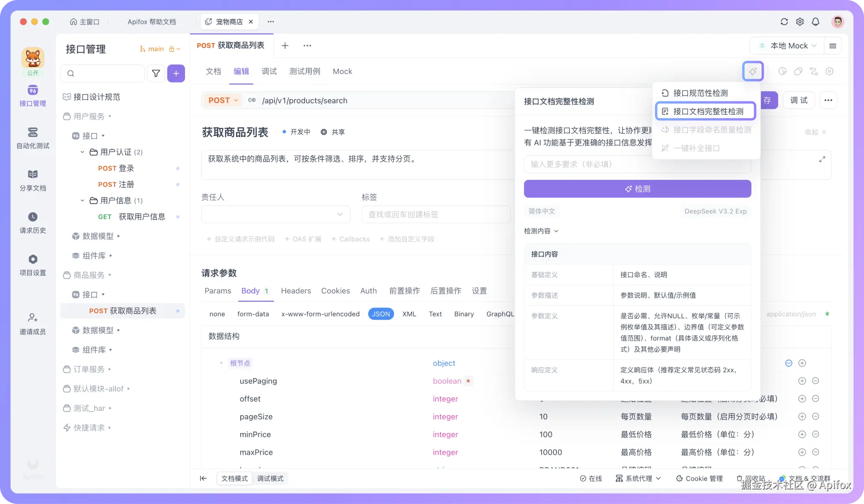Open notifications bell icon

click(x=816, y=21)
